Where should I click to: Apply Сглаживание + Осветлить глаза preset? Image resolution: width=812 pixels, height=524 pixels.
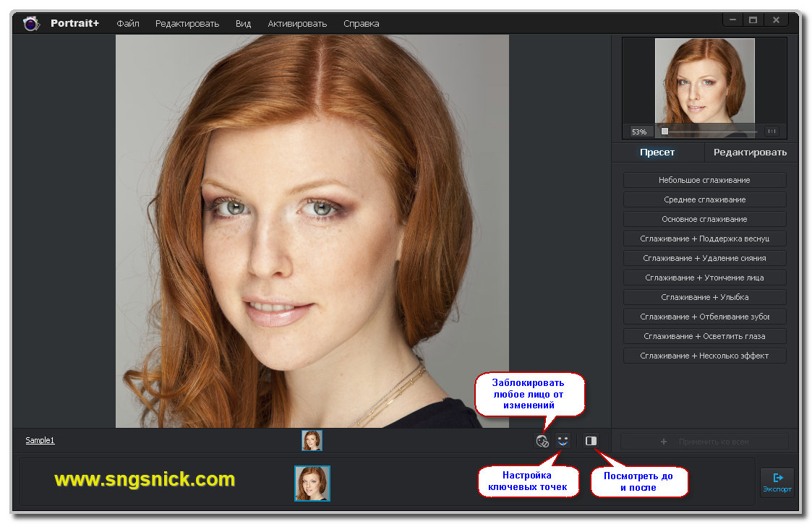[704, 337]
